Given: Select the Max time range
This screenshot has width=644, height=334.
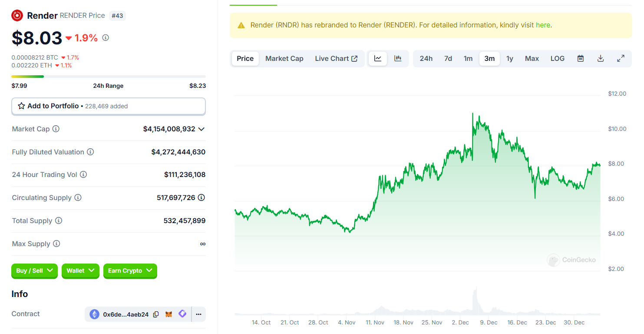Looking at the screenshot, I should coord(532,58).
